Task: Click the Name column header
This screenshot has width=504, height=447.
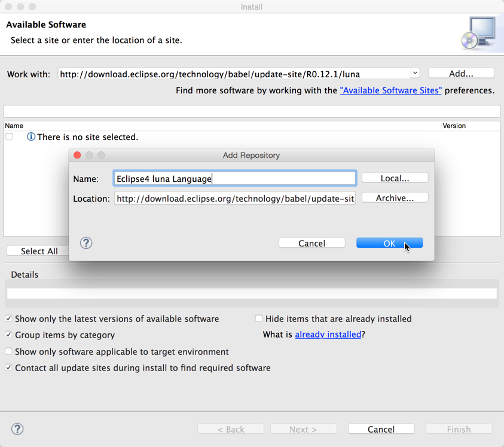Action: tap(14, 126)
